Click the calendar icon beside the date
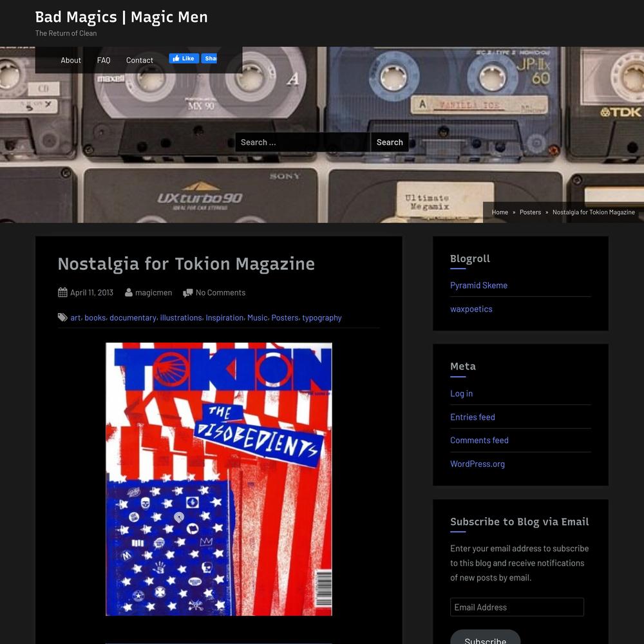644x644 pixels. tap(62, 292)
